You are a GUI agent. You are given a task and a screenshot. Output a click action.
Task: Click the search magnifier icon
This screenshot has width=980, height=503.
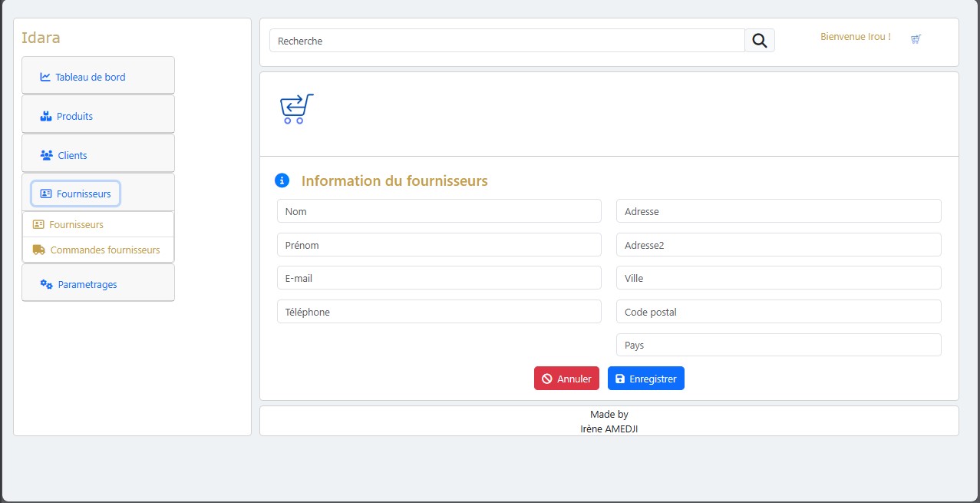(759, 40)
